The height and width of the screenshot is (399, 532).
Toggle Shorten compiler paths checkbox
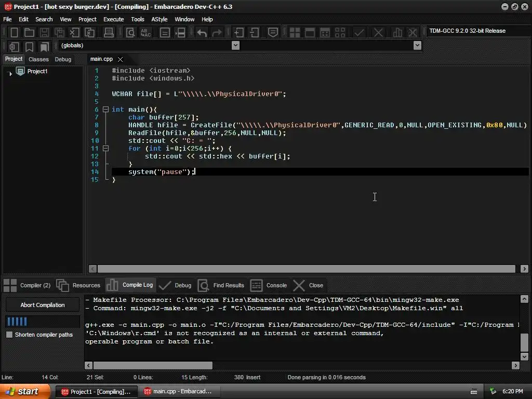(9, 335)
